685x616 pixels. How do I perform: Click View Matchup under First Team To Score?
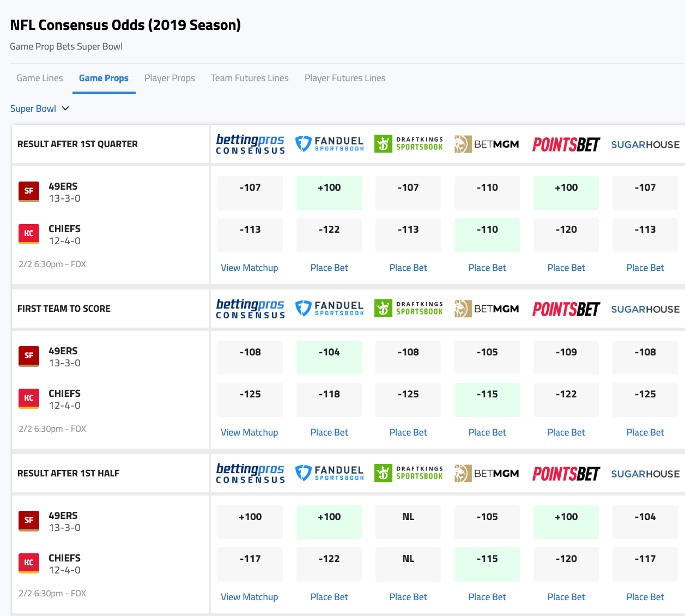[x=250, y=432]
